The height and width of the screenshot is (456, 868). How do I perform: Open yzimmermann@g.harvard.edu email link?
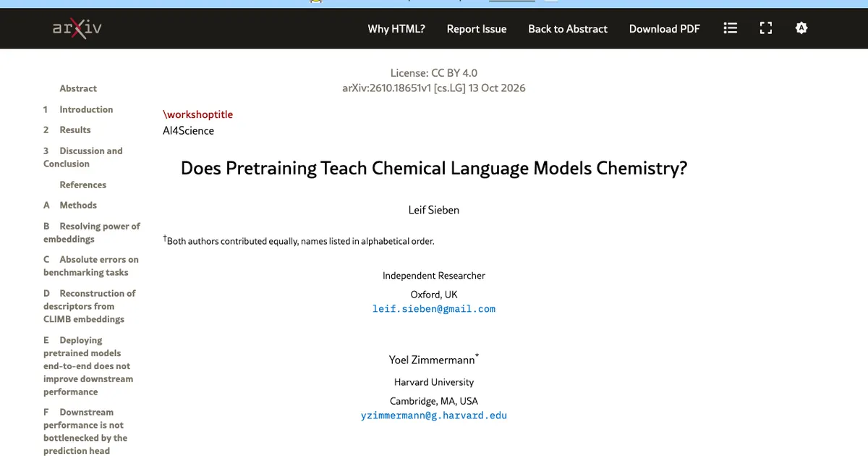pyautogui.click(x=434, y=415)
